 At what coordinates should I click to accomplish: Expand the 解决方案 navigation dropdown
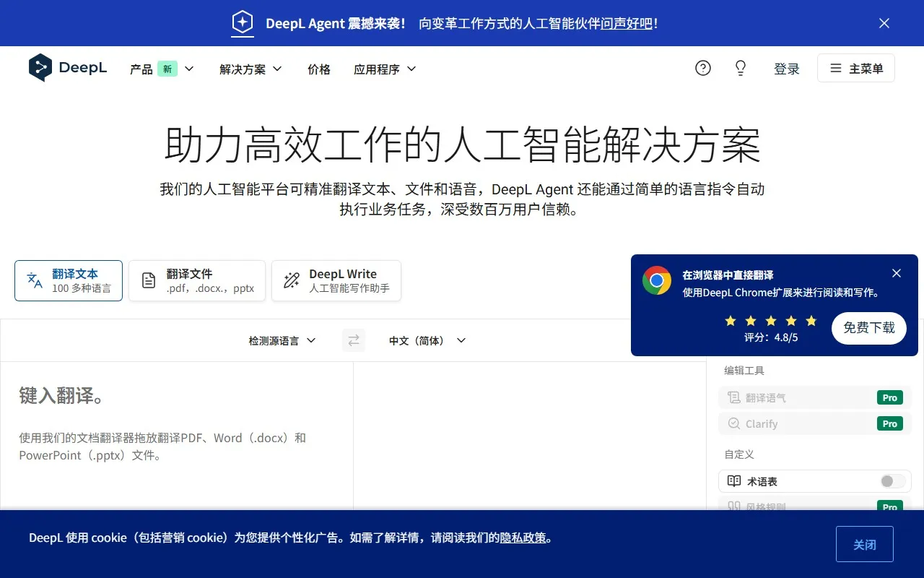[250, 69]
